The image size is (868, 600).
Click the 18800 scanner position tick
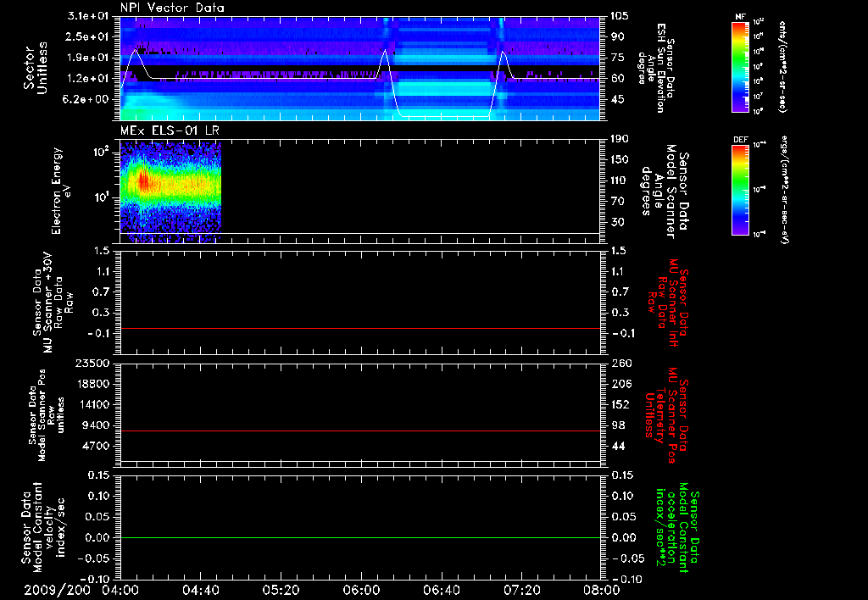[x=92, y=384]
